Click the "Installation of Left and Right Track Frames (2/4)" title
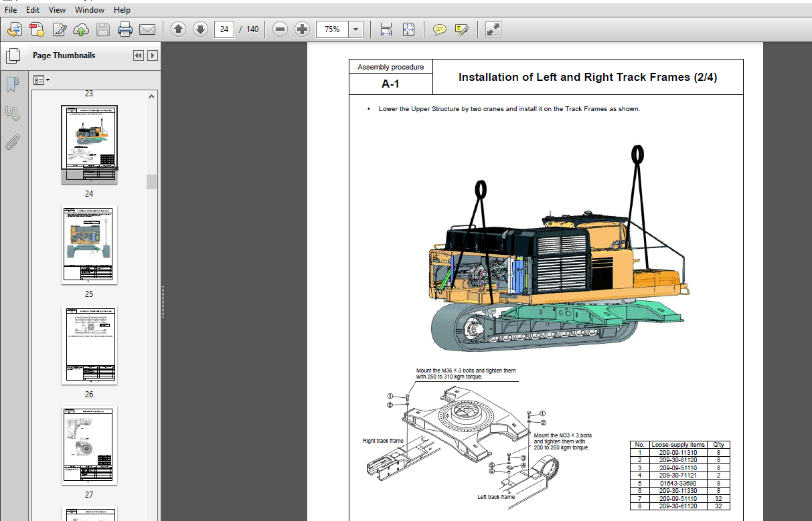Image resolution: width=812 pixels, height=521 pixels. point(588,77)
